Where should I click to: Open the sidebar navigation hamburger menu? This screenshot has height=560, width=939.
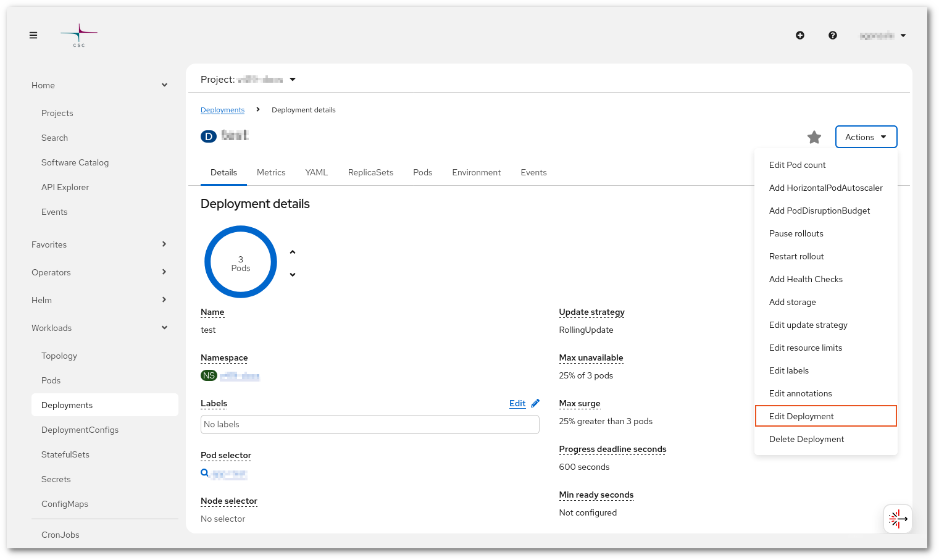click(x=33, y=35)
